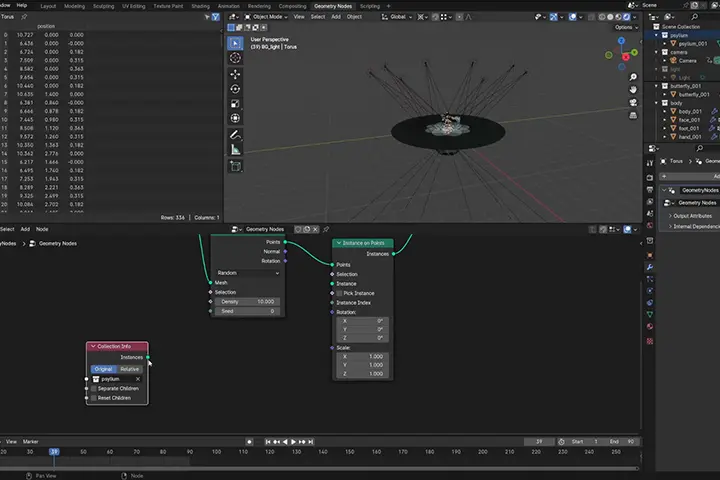Image resolution: width=720 pixels, height=480 pixels.
Task: Open the Global transform orientation dropdown
Action: tap(397, 17)
